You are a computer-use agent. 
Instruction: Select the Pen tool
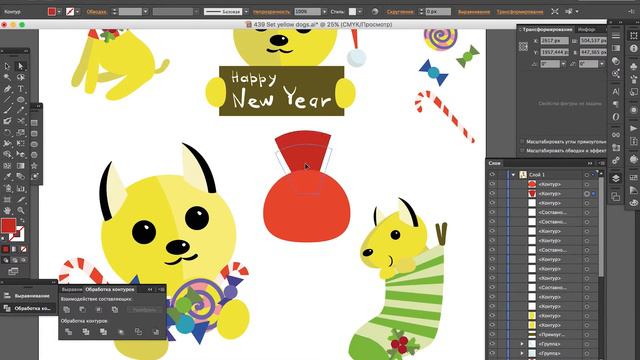point(7,89)
